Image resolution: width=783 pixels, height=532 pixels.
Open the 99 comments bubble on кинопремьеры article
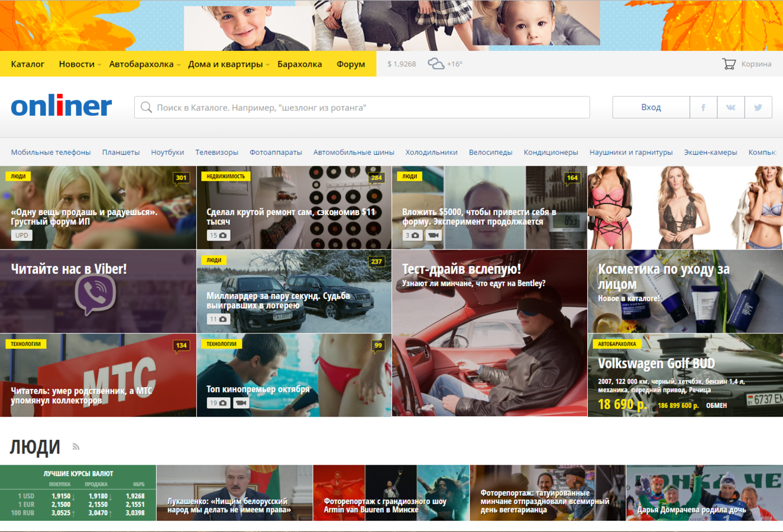[x=378, y=346]
